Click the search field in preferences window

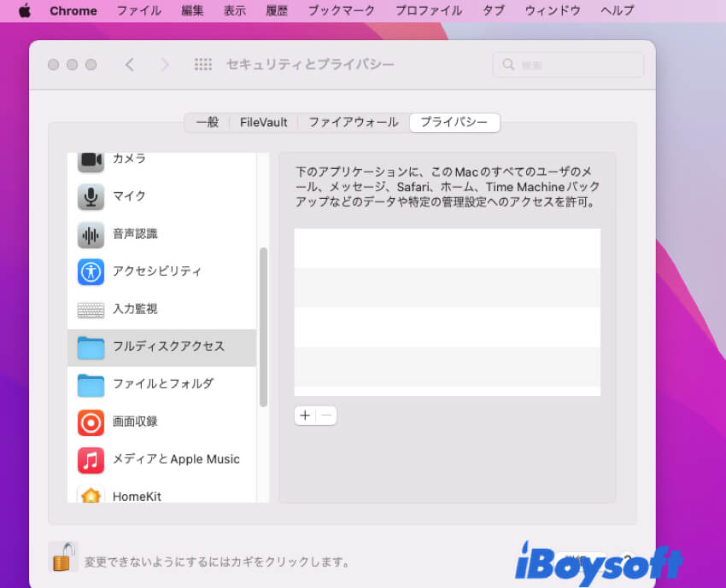(x=568, y=65)
